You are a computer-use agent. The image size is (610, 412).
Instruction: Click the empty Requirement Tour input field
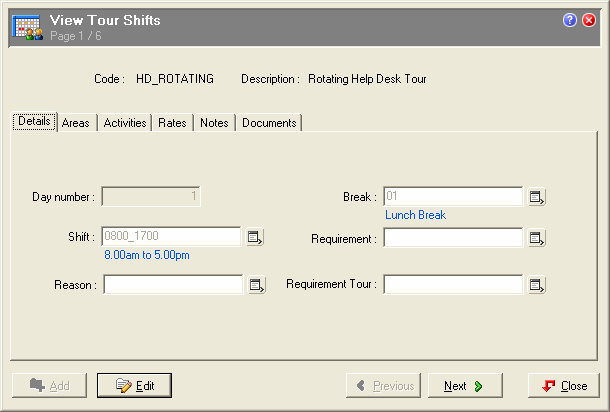tap(453, 285)
